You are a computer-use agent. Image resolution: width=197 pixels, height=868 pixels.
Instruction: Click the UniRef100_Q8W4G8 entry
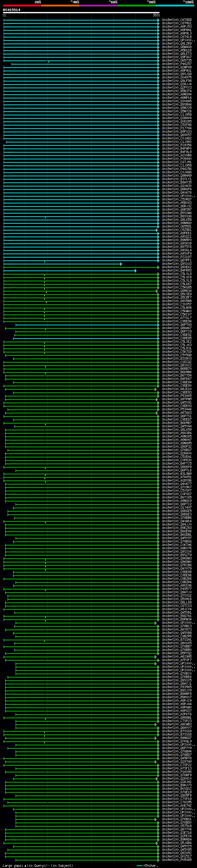coord(177,47)
